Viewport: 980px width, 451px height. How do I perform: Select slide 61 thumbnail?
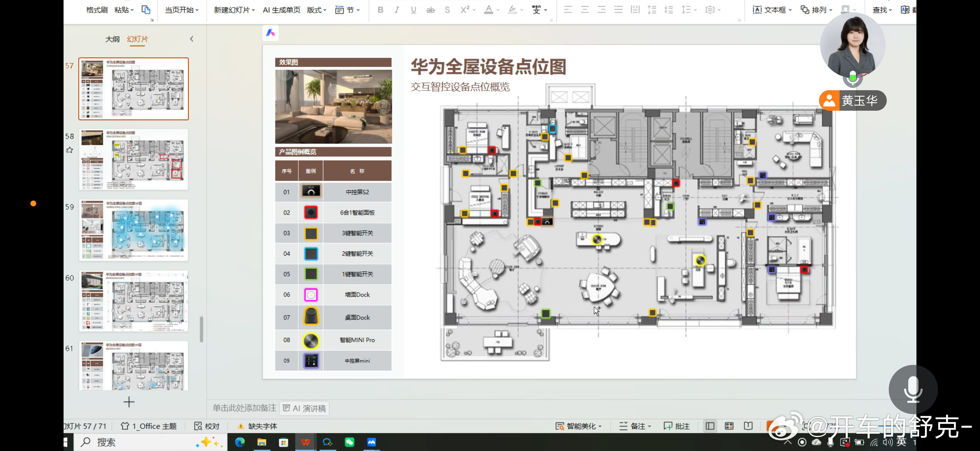134,366
